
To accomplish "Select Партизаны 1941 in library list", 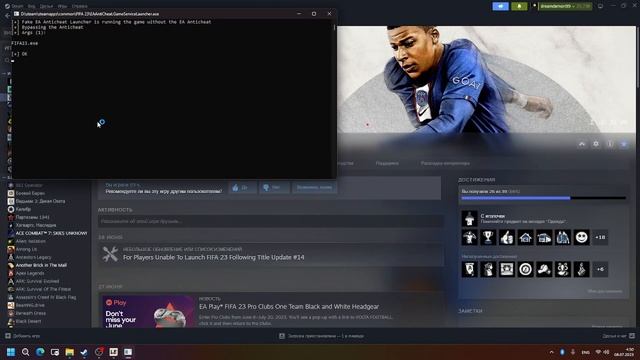I will tap(32, 217).
